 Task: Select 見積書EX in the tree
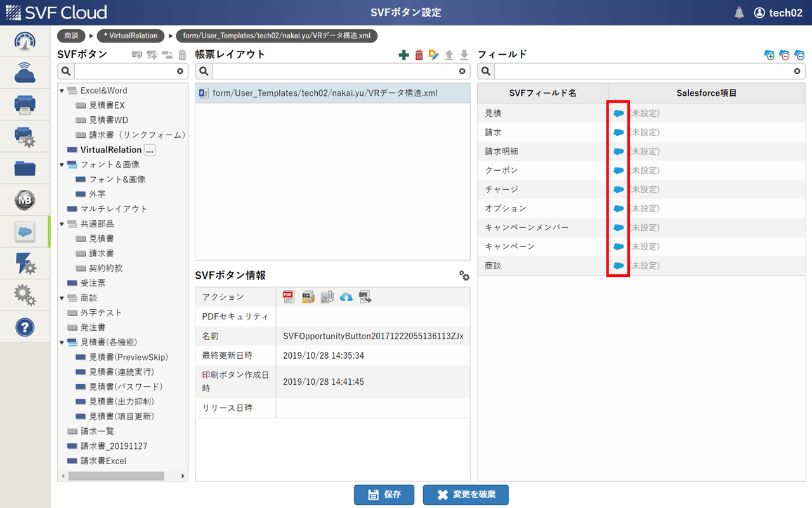[x=107, y=105]
